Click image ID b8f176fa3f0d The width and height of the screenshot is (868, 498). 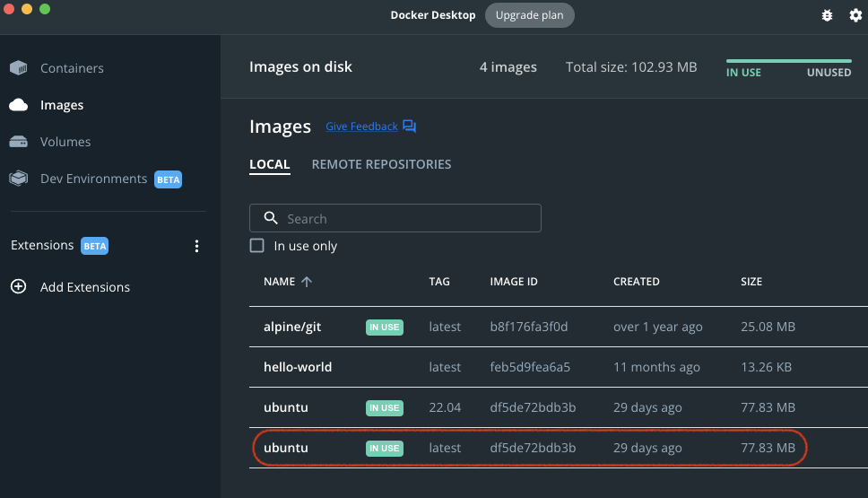tap(529, 327)
